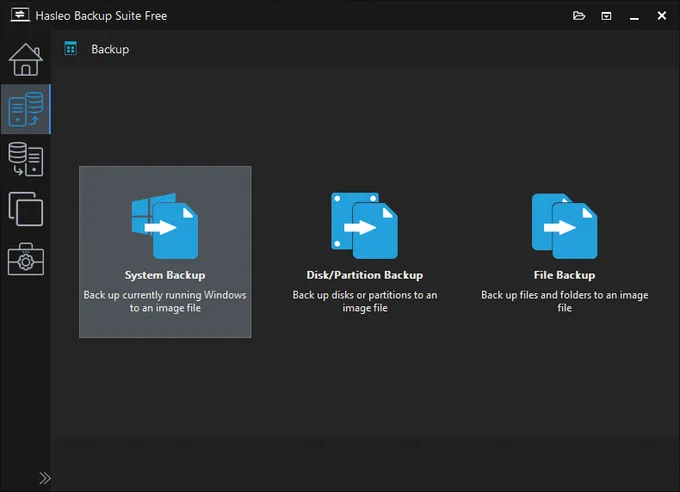Image resolution: width=680 pixels, height=492 pixels.
Task: Select the Disk/Partition Backup title
Action: click(364, 275)
